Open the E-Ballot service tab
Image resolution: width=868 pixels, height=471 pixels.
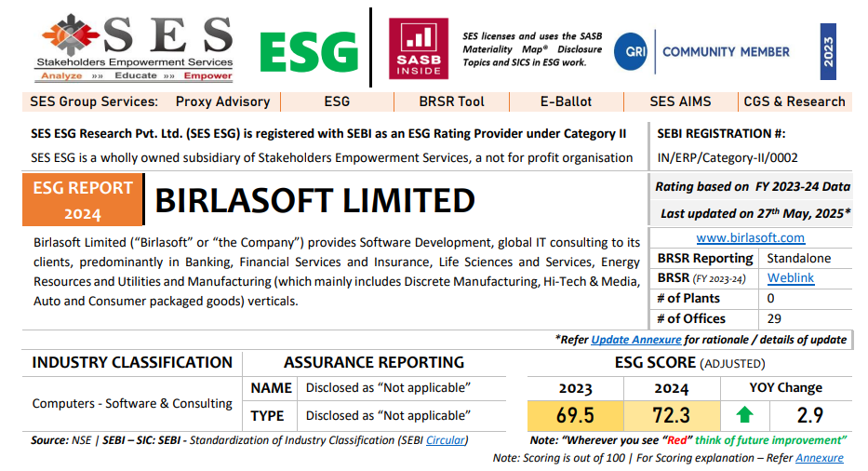click(x=566, y=101)
